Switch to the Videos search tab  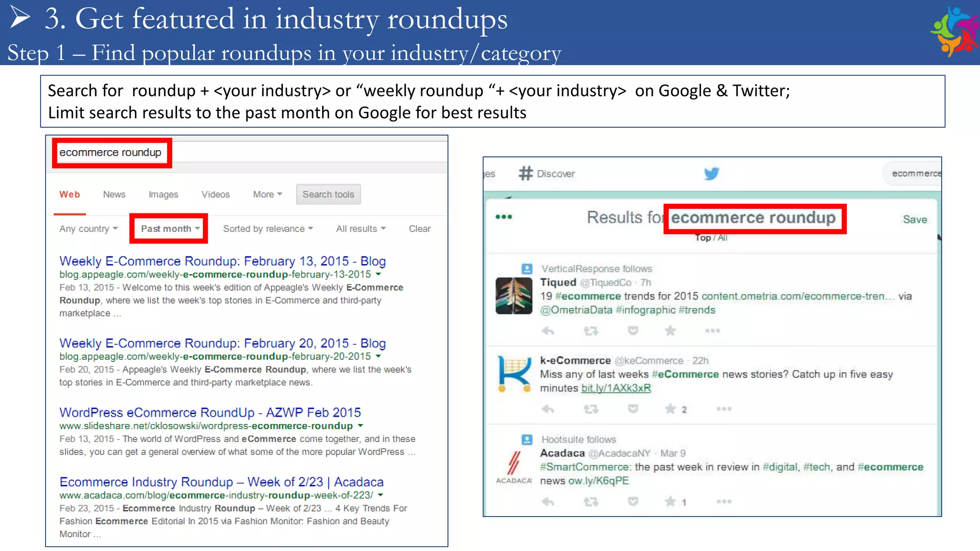click(x=215, y=194)
